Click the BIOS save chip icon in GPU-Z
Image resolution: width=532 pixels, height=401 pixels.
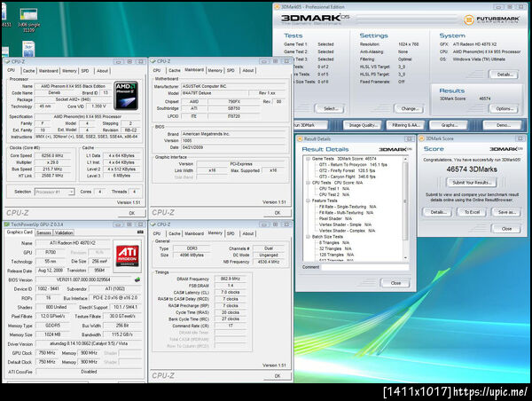pos(137,279)
